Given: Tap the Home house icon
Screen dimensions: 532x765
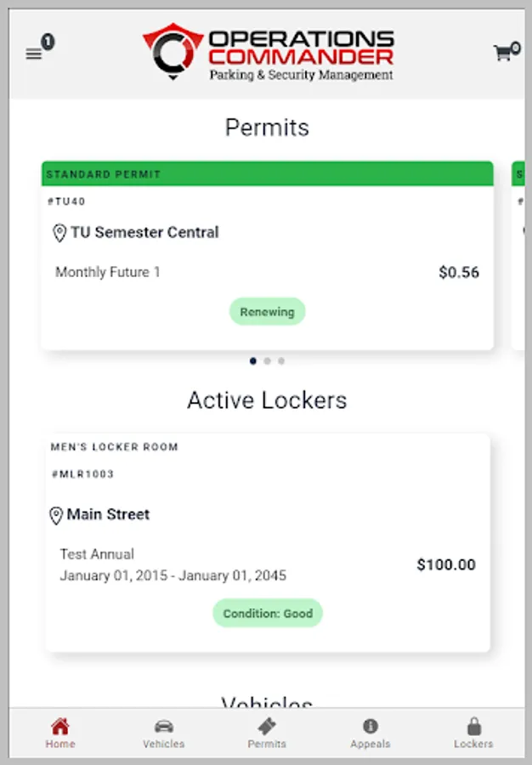Looking at the screenshot, I should coord(60,727).
